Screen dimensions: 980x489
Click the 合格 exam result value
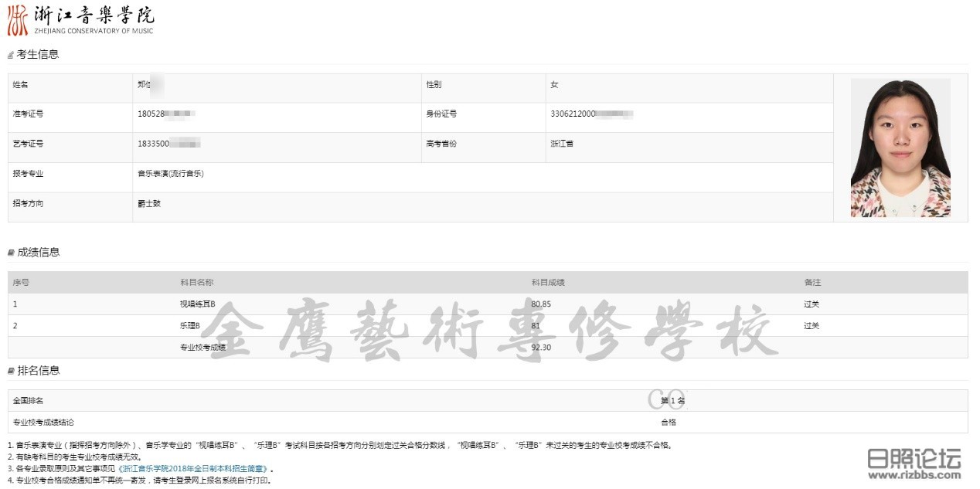(x=668, y=423)
